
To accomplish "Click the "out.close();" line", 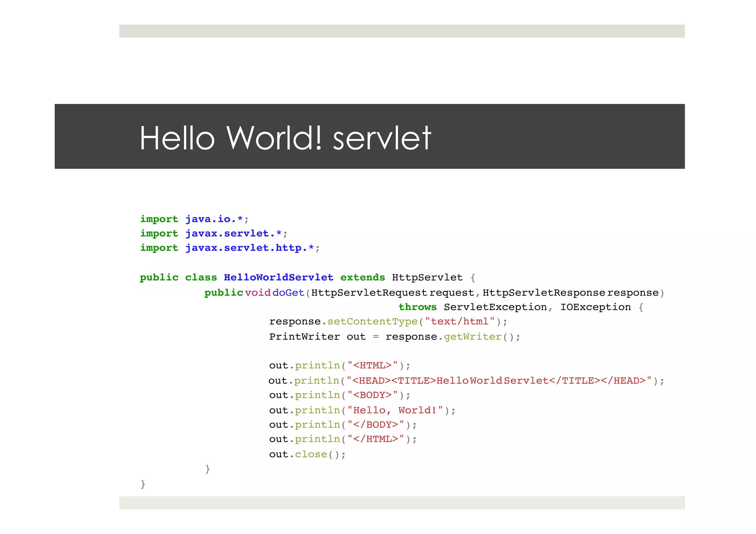I will [x=307, y=454].
